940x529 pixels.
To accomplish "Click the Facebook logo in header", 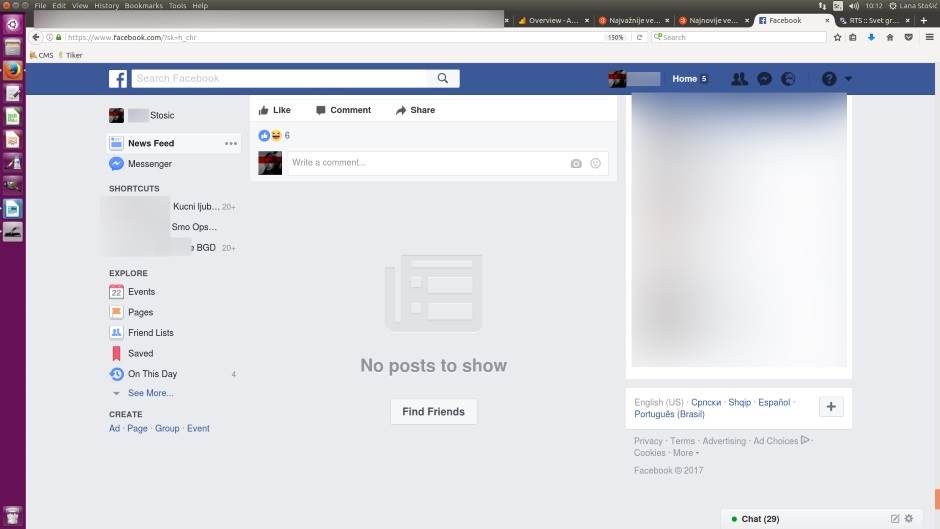I will [118, 79].
